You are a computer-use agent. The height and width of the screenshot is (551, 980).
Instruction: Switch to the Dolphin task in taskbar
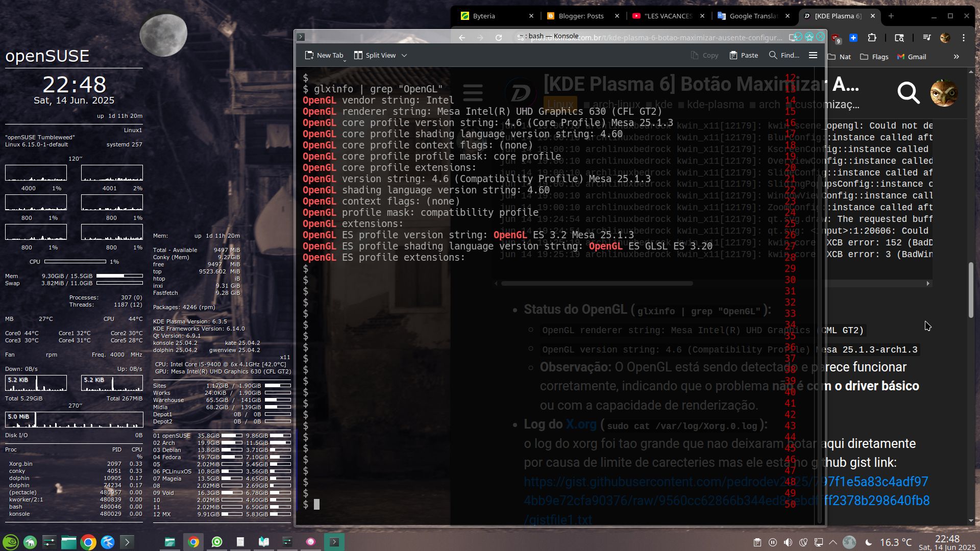pyautogui.click(x=170, y=542)
